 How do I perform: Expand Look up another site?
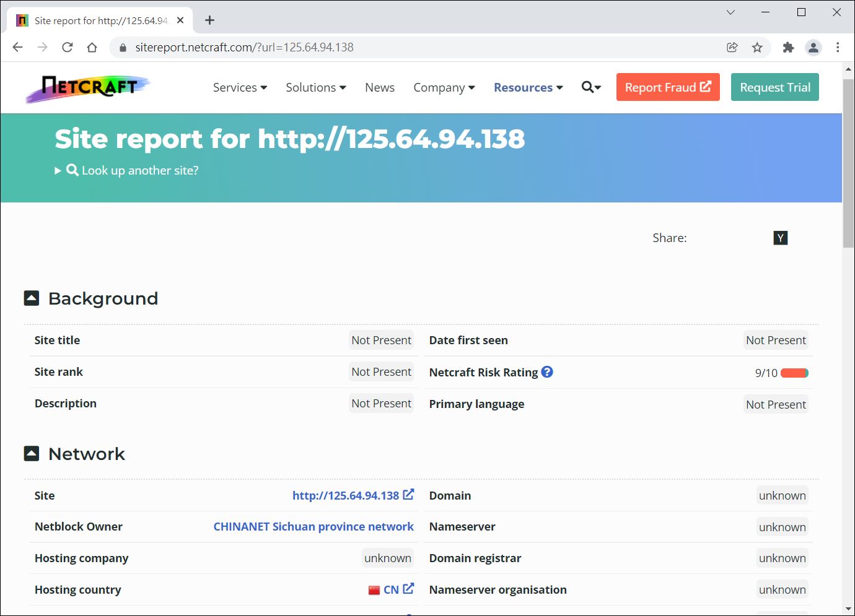coord(127,170)
